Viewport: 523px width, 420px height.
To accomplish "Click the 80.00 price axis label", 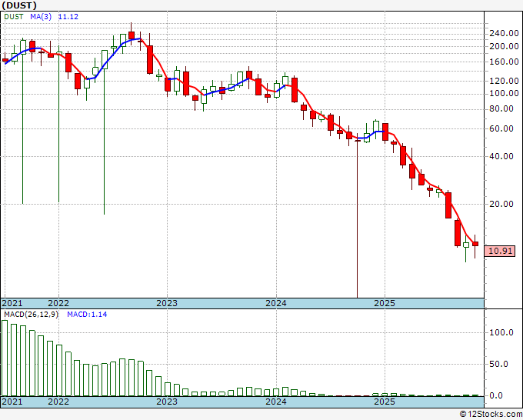I will 501,108.
